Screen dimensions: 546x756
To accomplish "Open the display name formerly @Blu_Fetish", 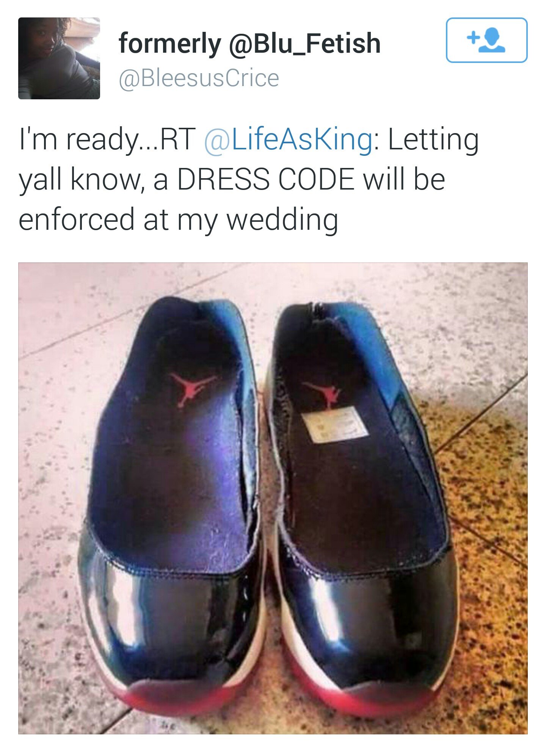I will coord(249,43).
